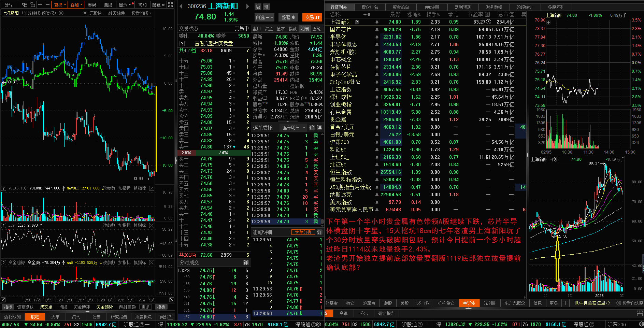
Task: Open 自选 watchlist dropdown
Action: point(264,17)
